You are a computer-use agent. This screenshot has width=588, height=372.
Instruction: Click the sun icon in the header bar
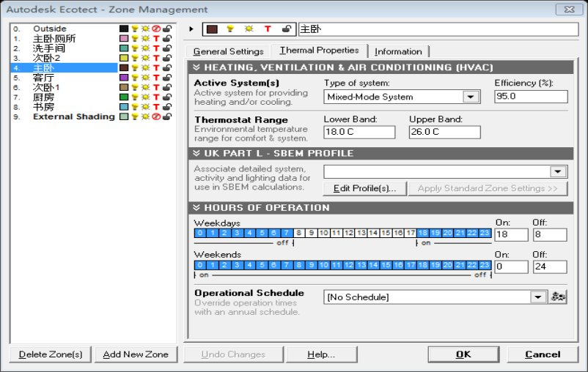(249, 29)
